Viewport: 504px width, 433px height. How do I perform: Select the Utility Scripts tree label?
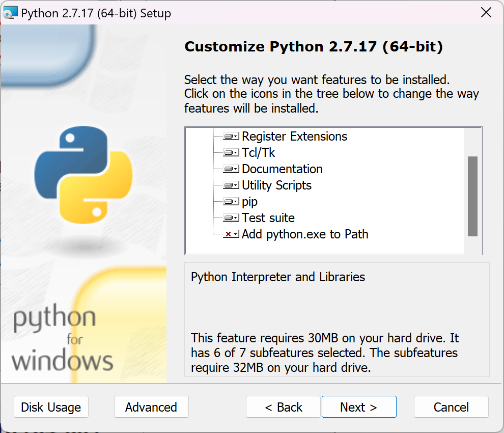[x=276, y=185]
